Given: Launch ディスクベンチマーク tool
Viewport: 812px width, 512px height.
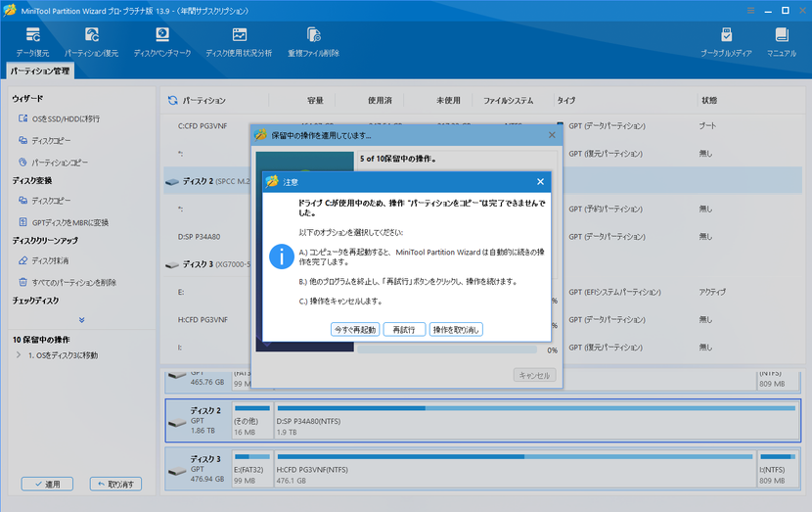Looking at the screenshot, I should [162, 42].
